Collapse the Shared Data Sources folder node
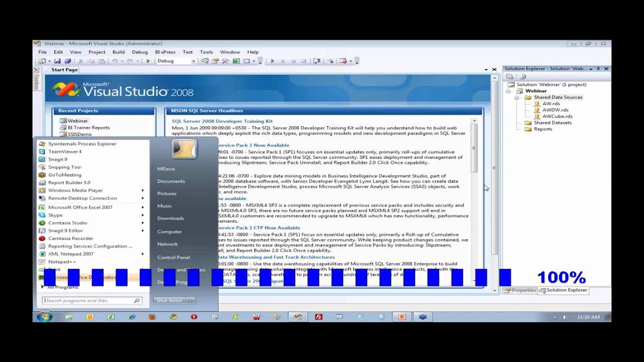 click(517, 98)
